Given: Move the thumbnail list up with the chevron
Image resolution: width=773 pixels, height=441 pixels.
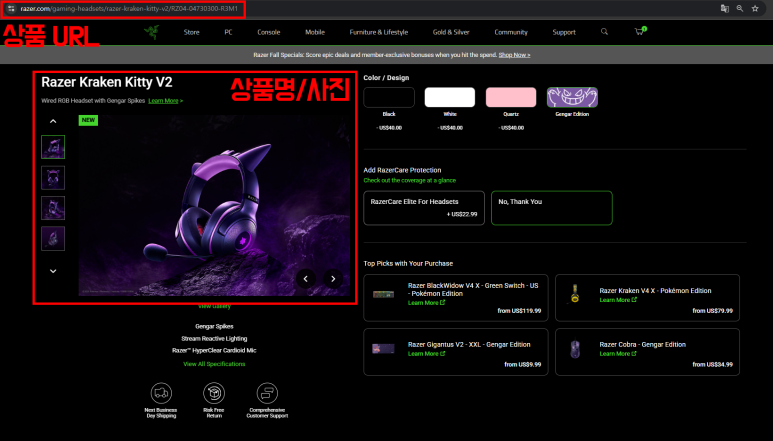Looking at the screenshot, I should [x=53, y=121].
